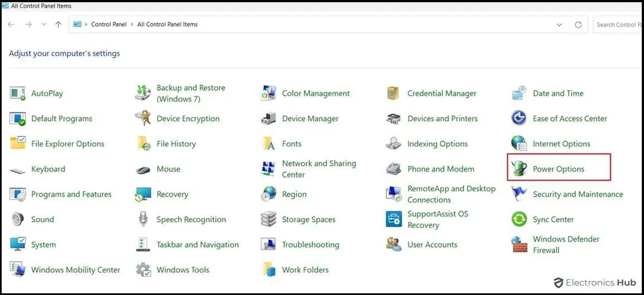Click the Security and Maintenance flag icon
This screenshot has height=295, width=644.
[519, 194]
